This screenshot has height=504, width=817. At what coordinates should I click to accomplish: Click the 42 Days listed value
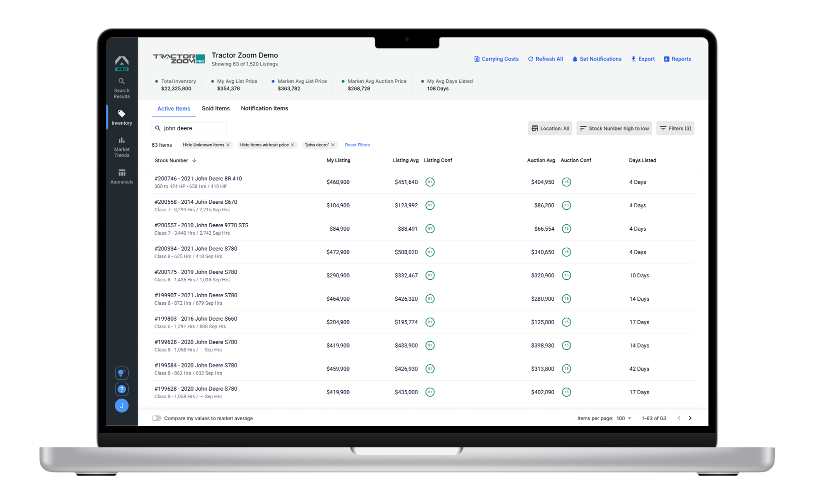[639, 369]
